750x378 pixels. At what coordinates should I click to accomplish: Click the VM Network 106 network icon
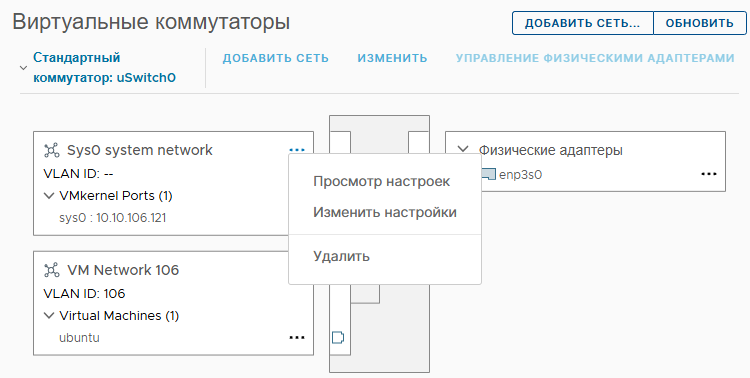coord(52,270)
